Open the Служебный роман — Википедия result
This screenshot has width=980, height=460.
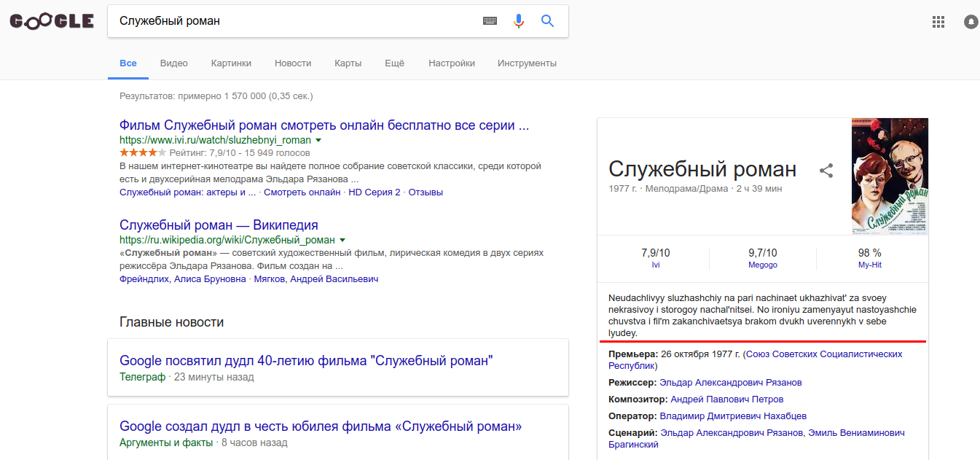pyautogui.click(x=219, y=225)
